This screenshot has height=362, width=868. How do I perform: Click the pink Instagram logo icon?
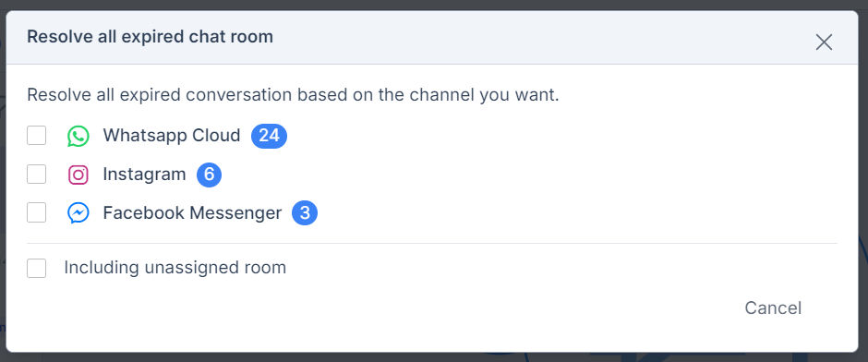point(78,175)
